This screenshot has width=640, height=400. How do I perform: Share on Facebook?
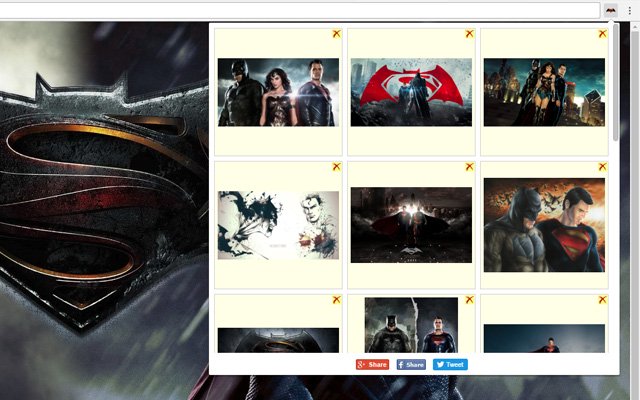pyautogui.click(x=411, y=364)
